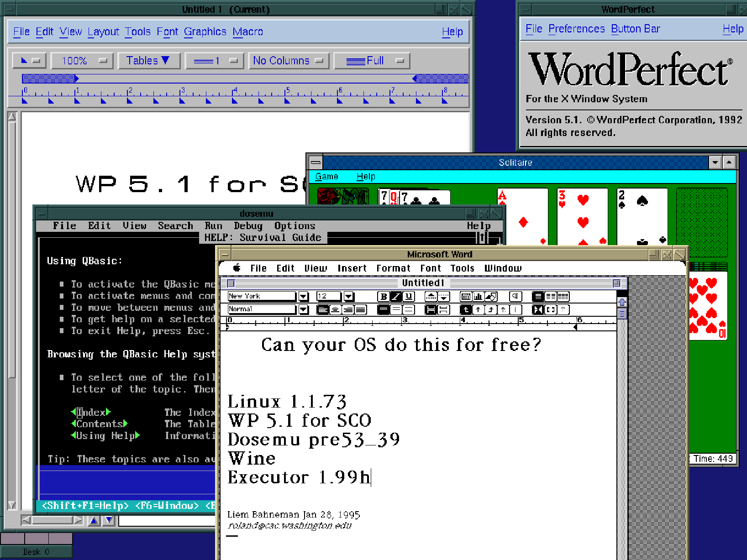This screenshot has height=560, width=747.
Task: Open the Apple menu in Microsoft Word
Action: 237,268
